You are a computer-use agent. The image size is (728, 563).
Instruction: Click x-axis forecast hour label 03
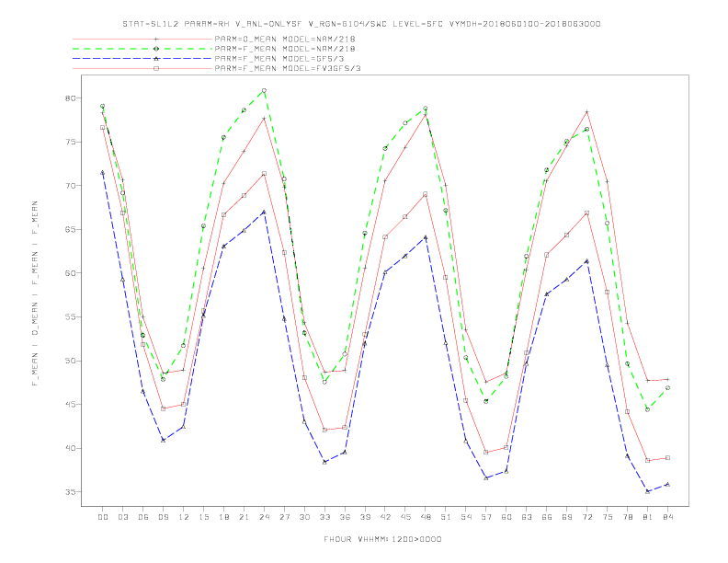122,517
